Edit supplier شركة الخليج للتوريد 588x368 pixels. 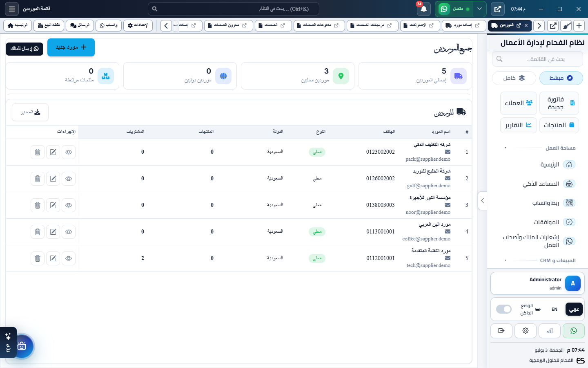(53, 179)
